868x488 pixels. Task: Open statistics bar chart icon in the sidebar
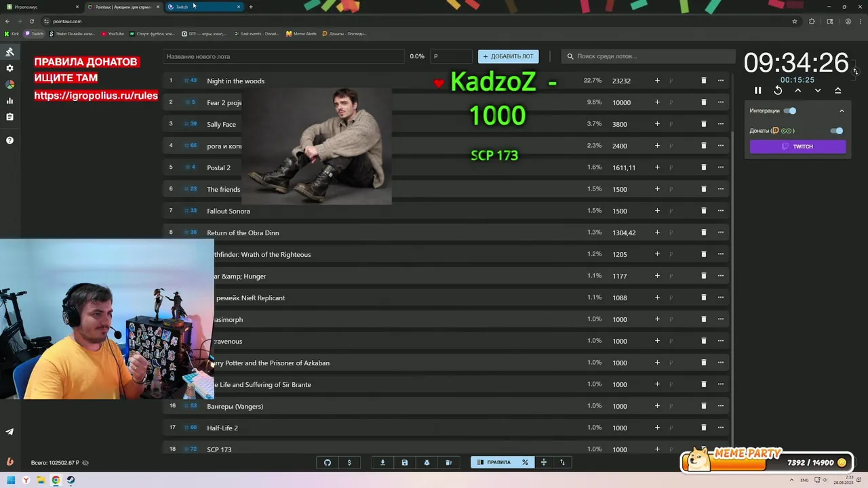9,101
